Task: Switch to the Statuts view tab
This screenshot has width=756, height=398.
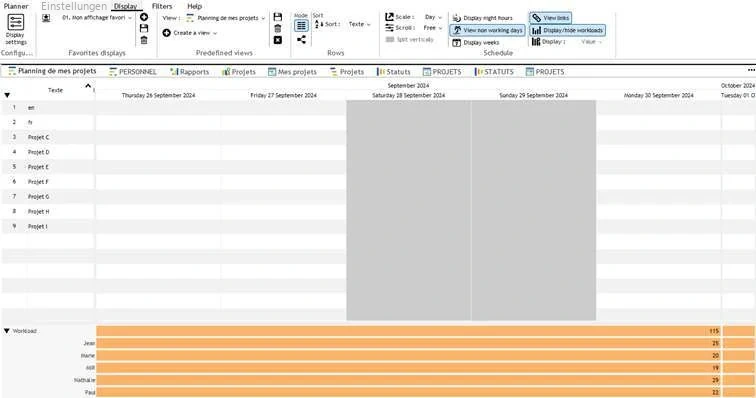Action: pyautogui.click(x=394, y=71)
